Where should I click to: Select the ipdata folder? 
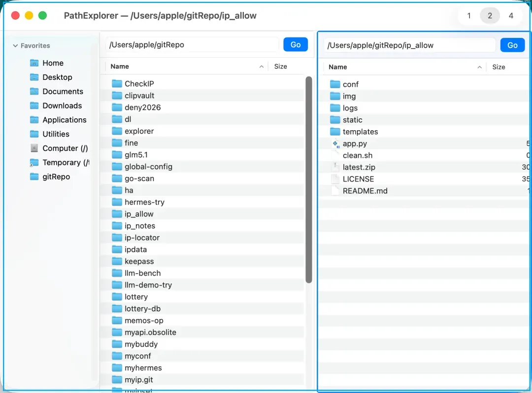pyautogui.click(x=203, y=250)
